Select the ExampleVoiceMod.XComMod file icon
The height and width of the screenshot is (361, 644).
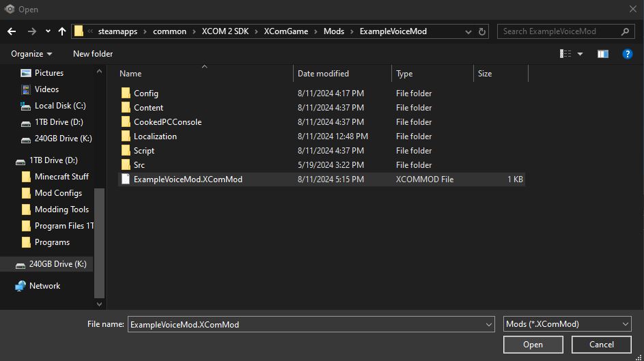coord(126,179)
